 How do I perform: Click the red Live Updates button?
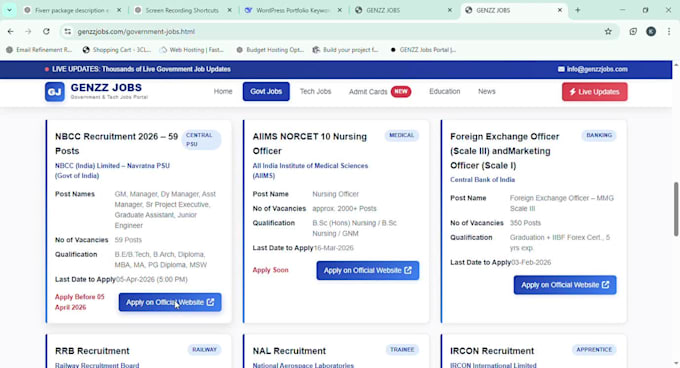(x=595, y=92)
